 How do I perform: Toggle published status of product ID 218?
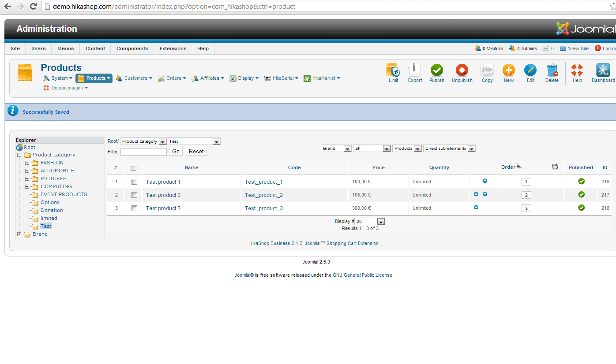(582, 208)
